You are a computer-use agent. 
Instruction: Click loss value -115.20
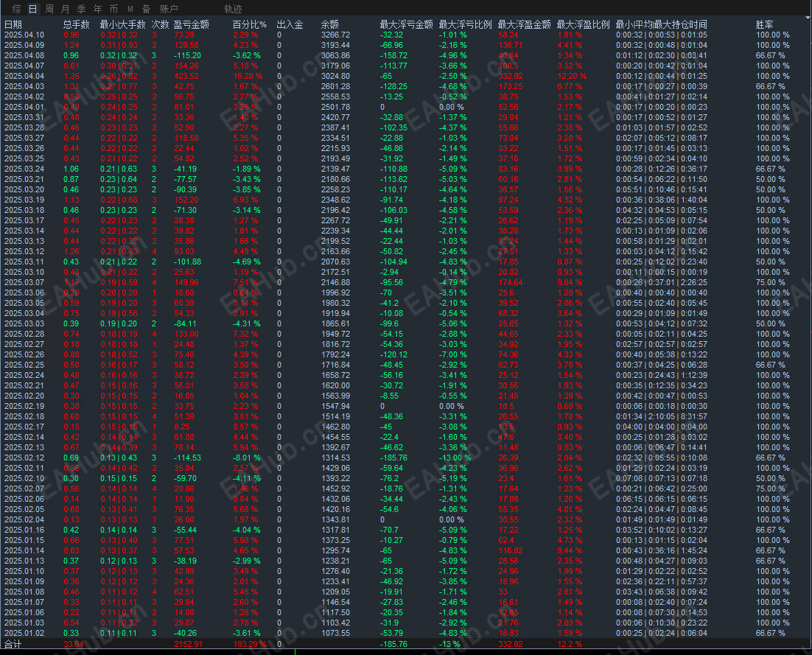click(187, 55)
